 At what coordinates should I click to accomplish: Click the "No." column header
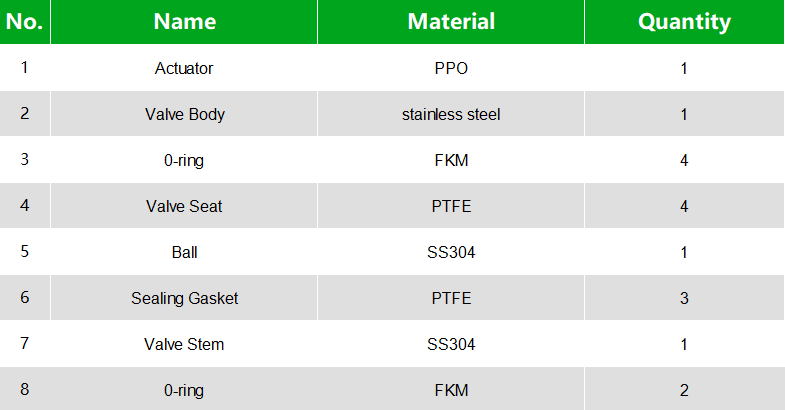click(x=24, y=22)
